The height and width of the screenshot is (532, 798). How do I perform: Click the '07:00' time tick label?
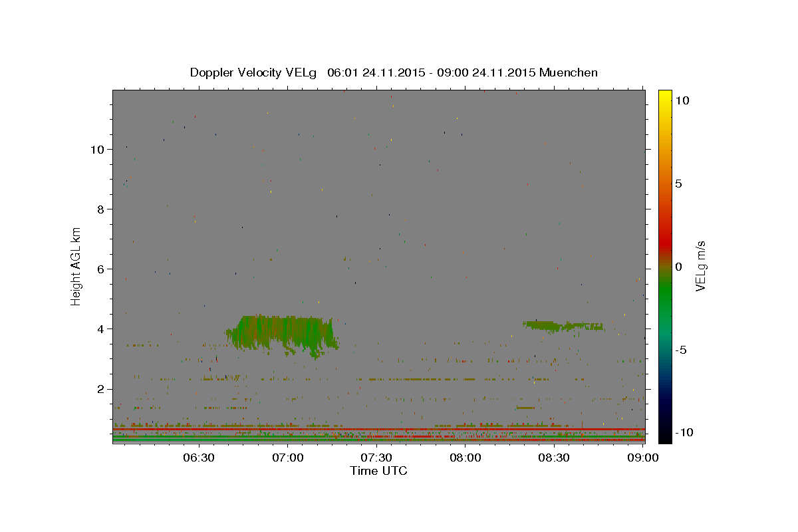point(288,458)
